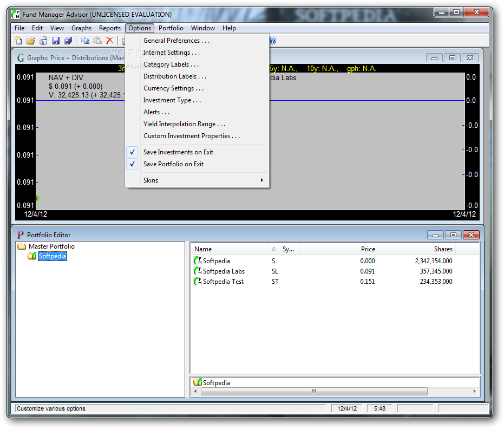Open Yield Interpolation Range menu entry
Image resolution: width=504 pixels, height=429 pixels.
point(197,124)
